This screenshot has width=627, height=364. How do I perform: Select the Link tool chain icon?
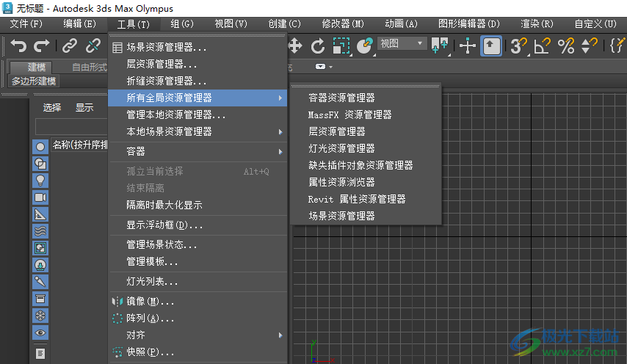pyautogui.click(x=70, y=46)
